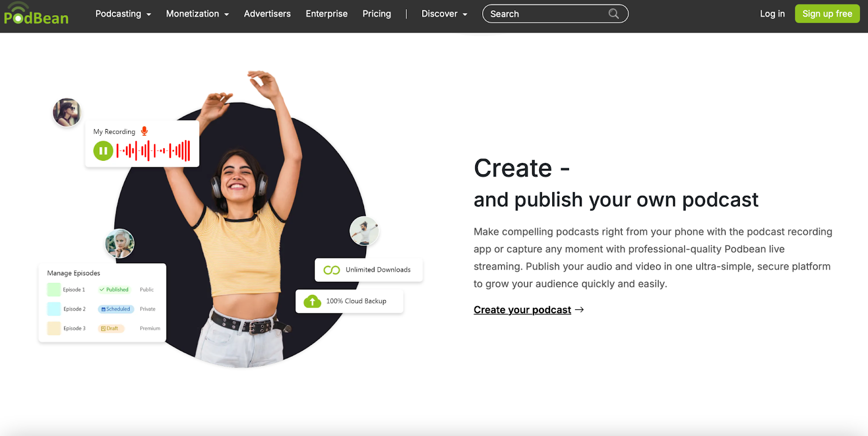
Task: Click the red audio waveform
Action: [153, 151]
